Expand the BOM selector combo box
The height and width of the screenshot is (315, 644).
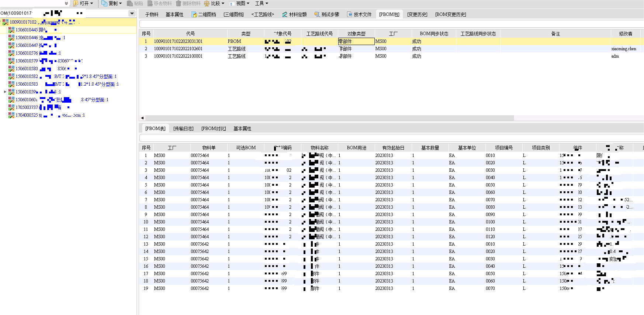click(132, 13)
